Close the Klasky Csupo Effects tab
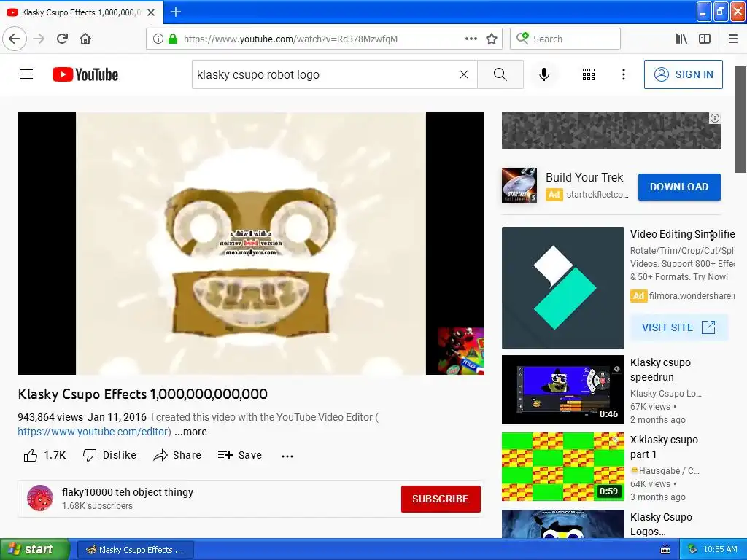The height and width of the screenshot is (560, 747). click(151, 12)
